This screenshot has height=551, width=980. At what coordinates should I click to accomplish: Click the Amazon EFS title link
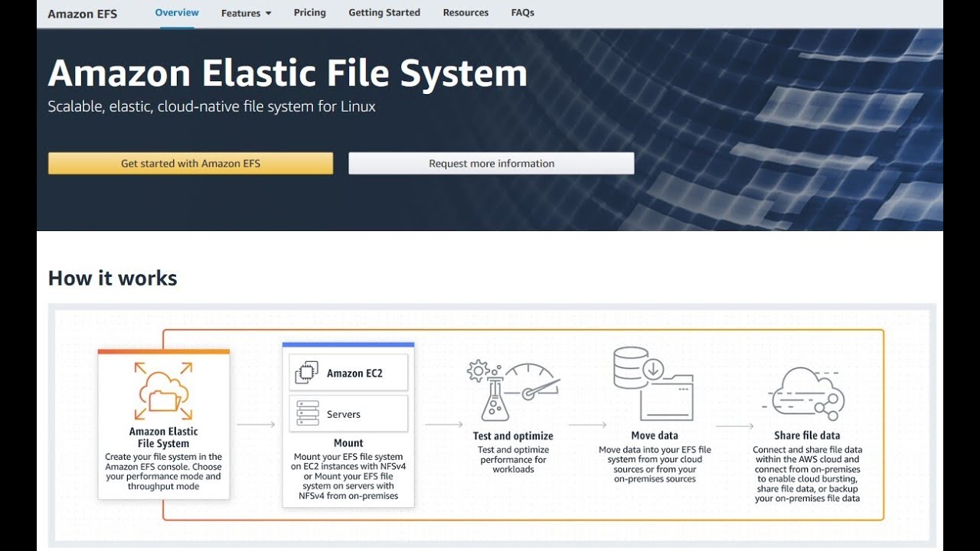83,14
